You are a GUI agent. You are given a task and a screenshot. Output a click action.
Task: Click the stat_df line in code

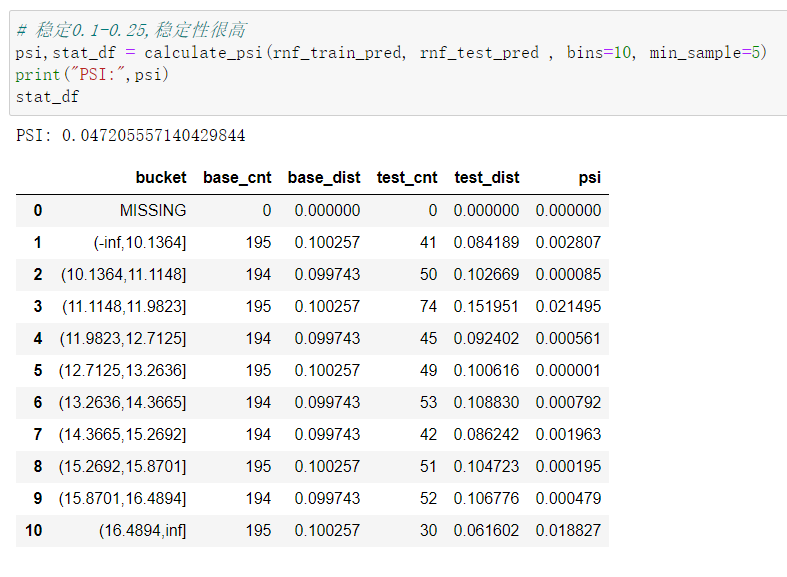click(47, 97)
